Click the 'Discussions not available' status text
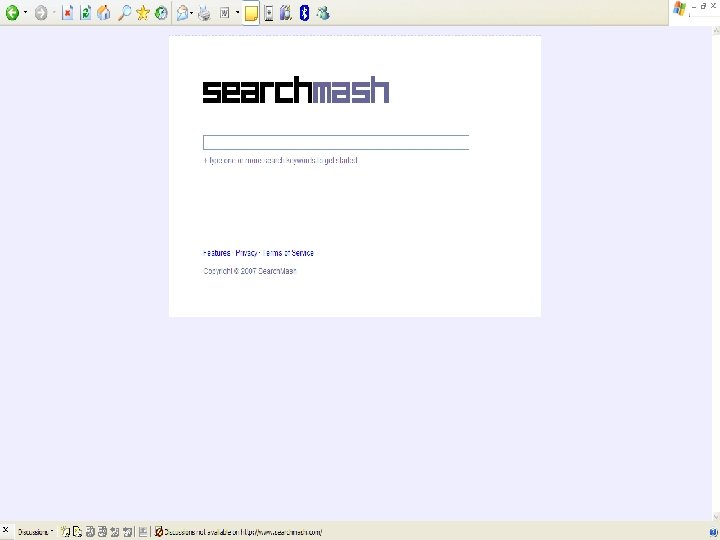This screenshot has height=540, width=720. click(x=243, y=532)
